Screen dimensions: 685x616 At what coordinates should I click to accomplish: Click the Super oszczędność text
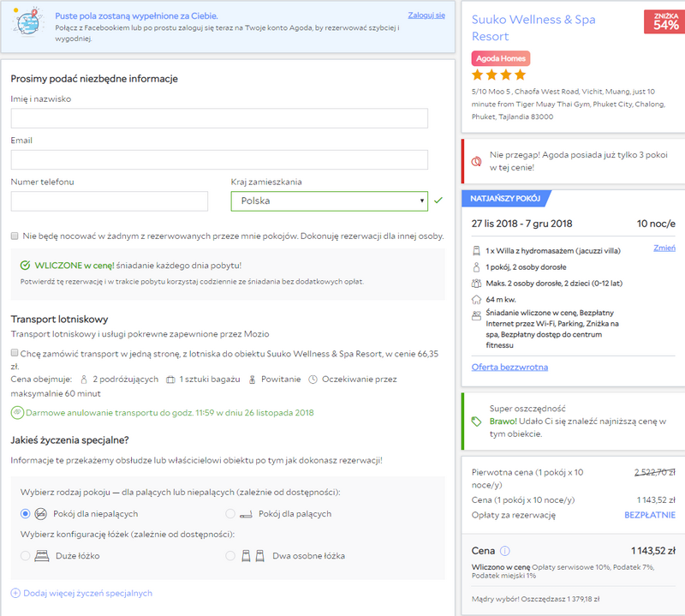click(527, 409)
